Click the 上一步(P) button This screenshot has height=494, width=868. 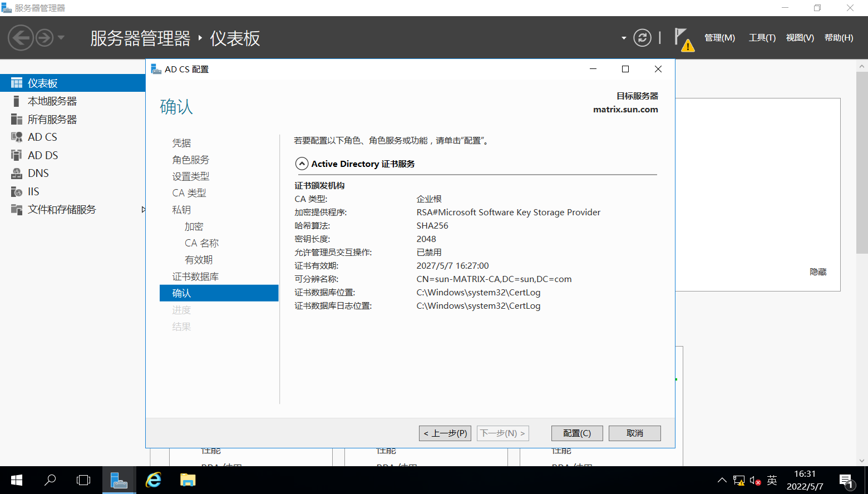point(445,433)
